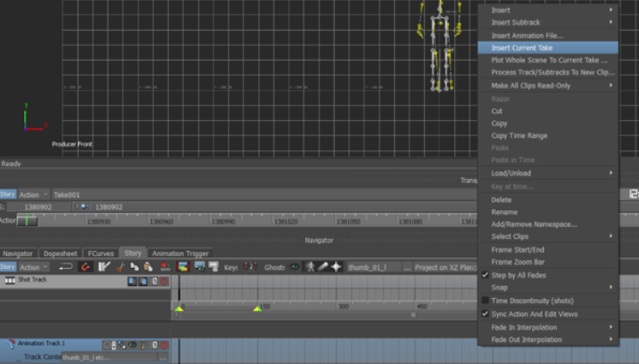639x364 pixels.
Task: Click the Keys character icon
Action: tap(250, 267)
